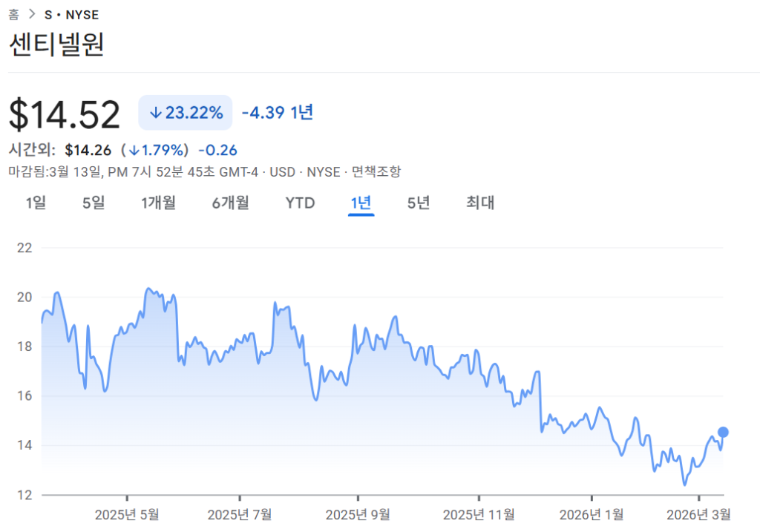Click the $14.52 current price
Image resolution: width=760 pixels, height=532 pixels.
point(65,115)
